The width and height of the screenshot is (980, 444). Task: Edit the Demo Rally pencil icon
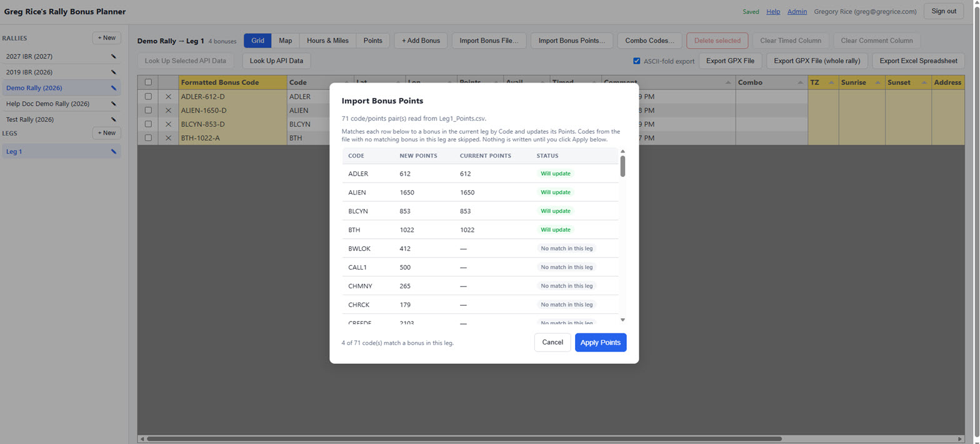114,88
